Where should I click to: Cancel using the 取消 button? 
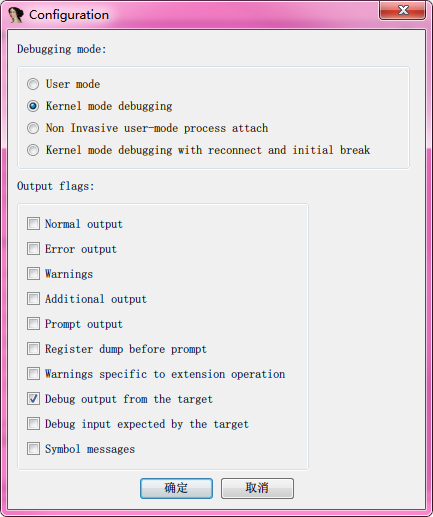[x=257, y=488]
